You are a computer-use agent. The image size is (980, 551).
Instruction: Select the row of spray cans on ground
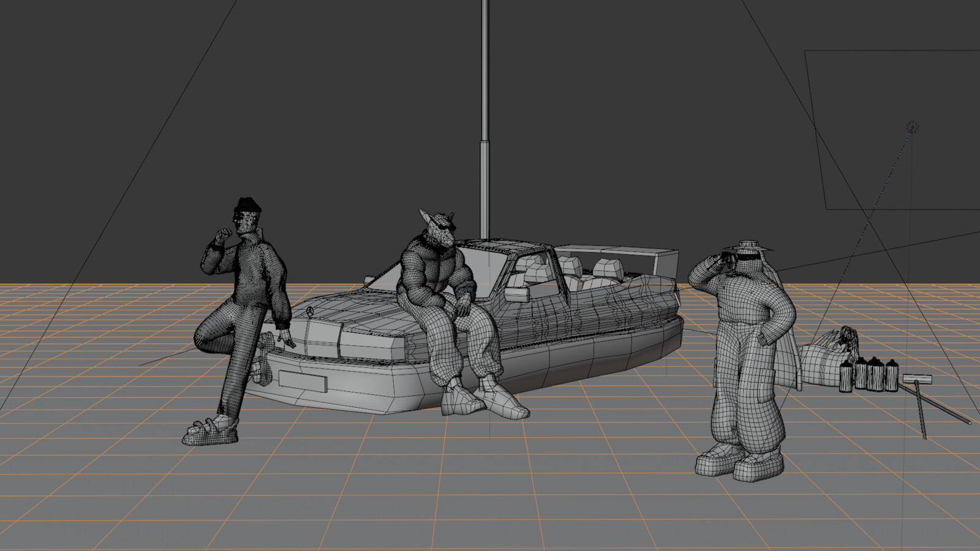coord(869,374)
